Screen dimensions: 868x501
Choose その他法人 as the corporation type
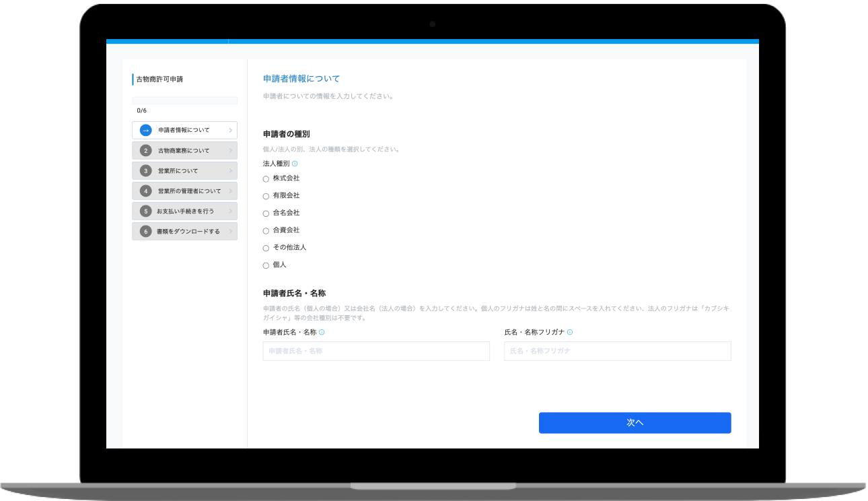[x=266, y=247]
